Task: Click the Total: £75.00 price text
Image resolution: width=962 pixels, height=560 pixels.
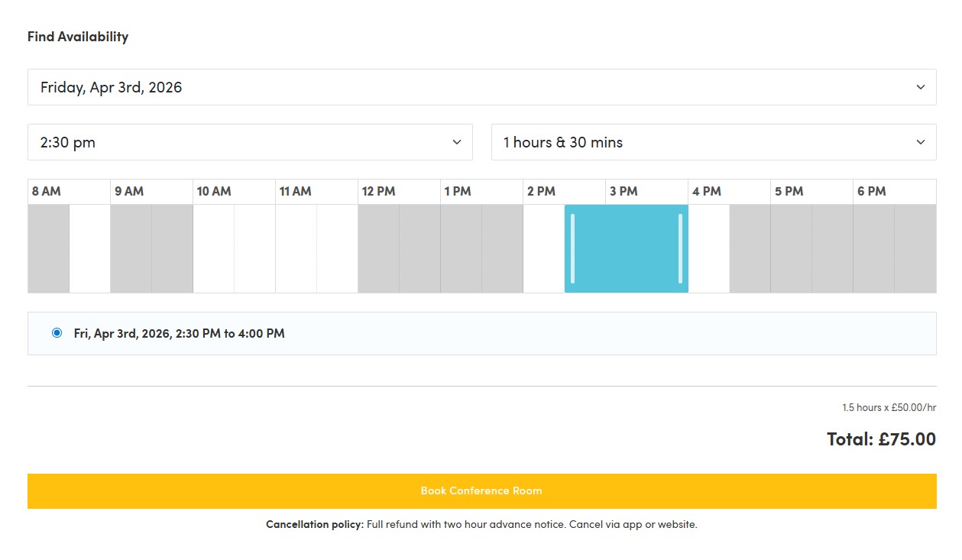Action: pos(880,439)
